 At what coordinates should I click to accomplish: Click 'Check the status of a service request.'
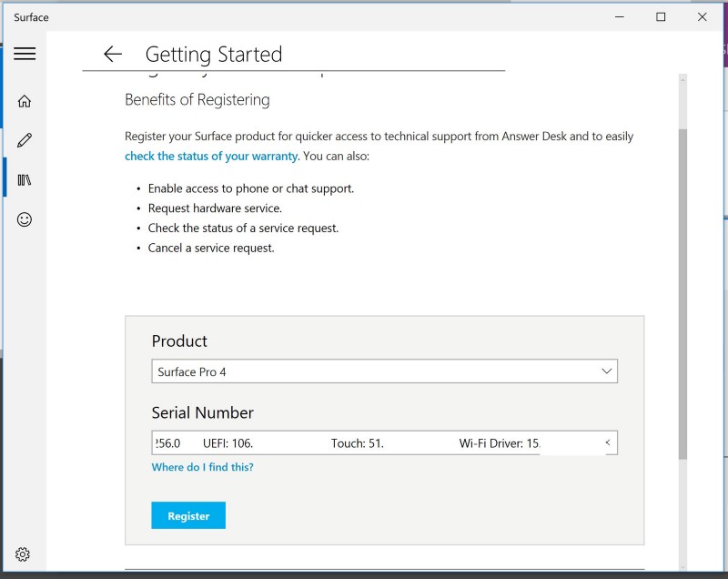tap(243, 228)
